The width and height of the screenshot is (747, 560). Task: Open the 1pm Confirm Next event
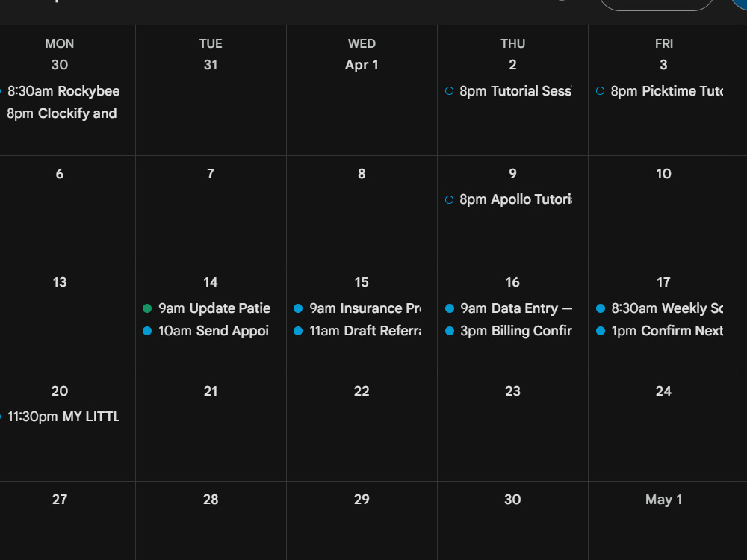pos(660,331)
